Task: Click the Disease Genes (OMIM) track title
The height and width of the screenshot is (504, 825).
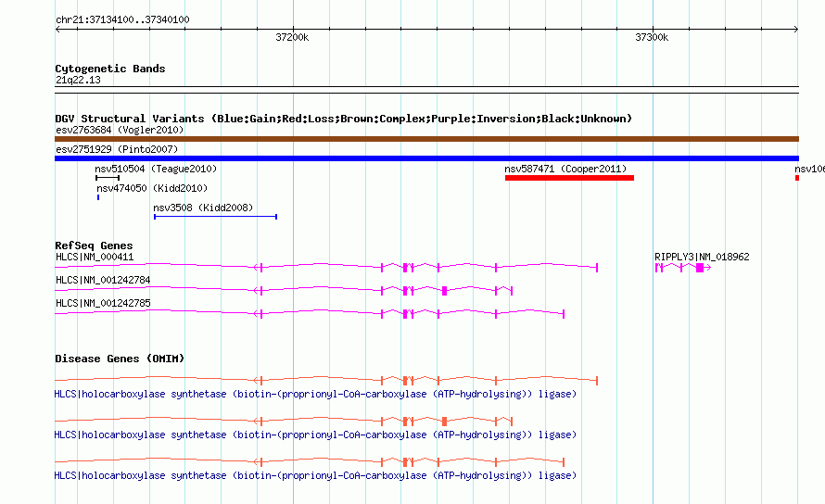Action: pyautogui.click(x=120, y=359)
